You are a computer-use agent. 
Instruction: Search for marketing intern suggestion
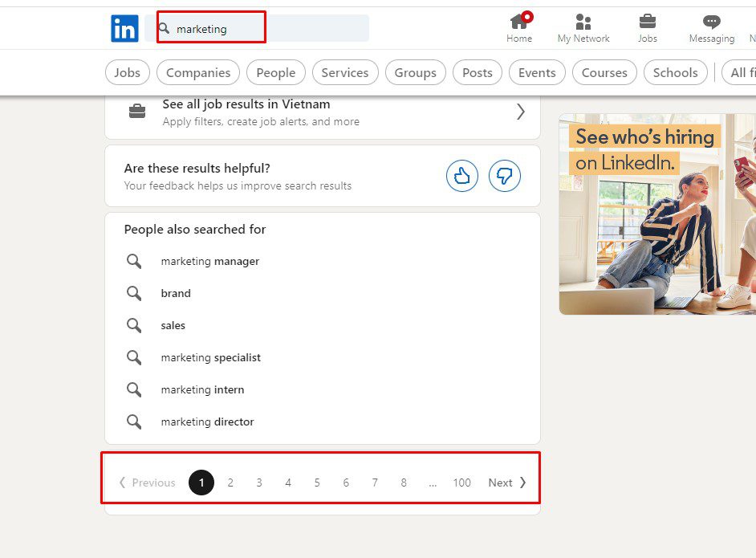point(202,389)
